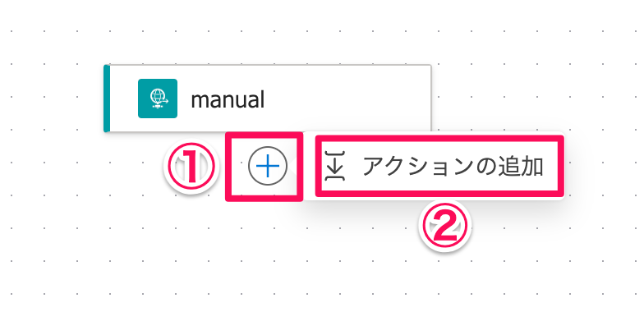The image size is (644, 312).
Task: Click the pink circled number 2 badge
Action: pyautogui.click(x=445, y=227)
